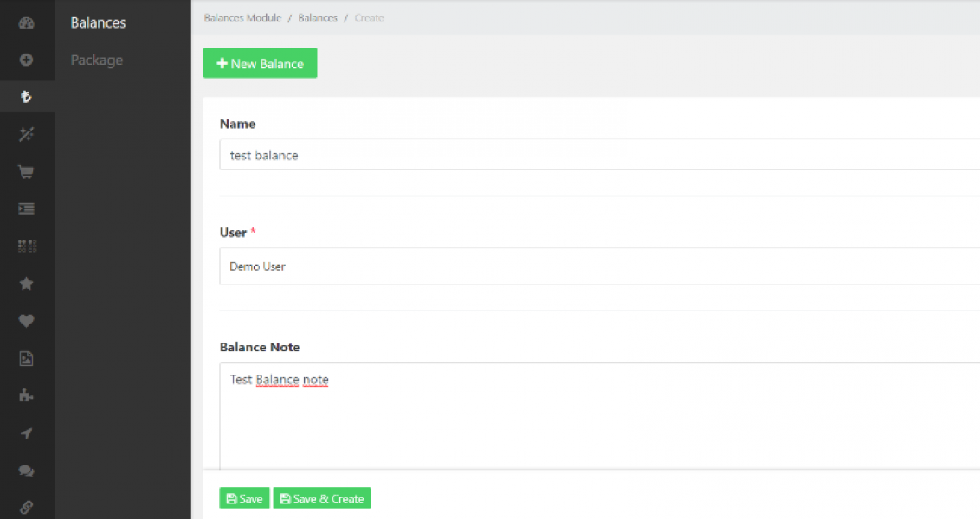Image resolution: width=980 pixels, height=519 pixels.
Task: Click the chat bubbles sidebar icon
Action: (x=26, y=471)
